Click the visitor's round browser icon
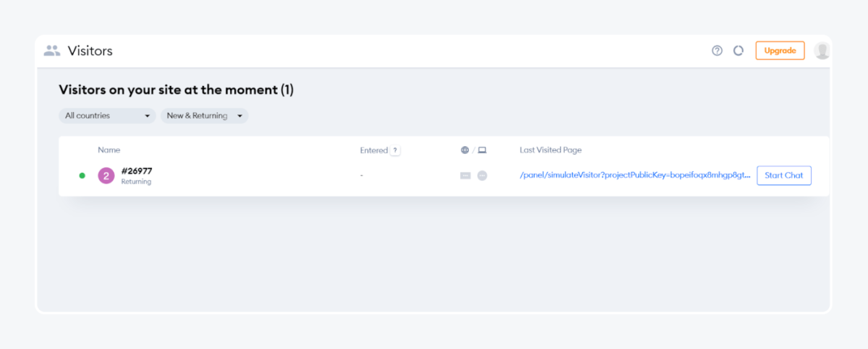Screen dimensions: 868x349 coord(482,176)
